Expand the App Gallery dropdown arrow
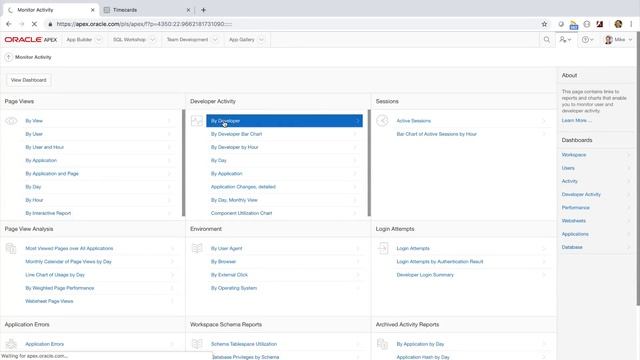This screenshot has width=640, height=360. coord(261,40)
